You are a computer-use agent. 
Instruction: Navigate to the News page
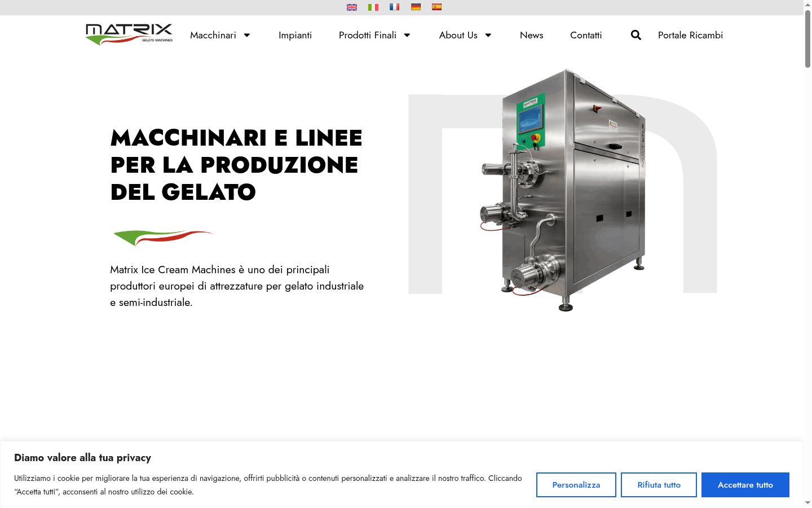tap(532, 35)
